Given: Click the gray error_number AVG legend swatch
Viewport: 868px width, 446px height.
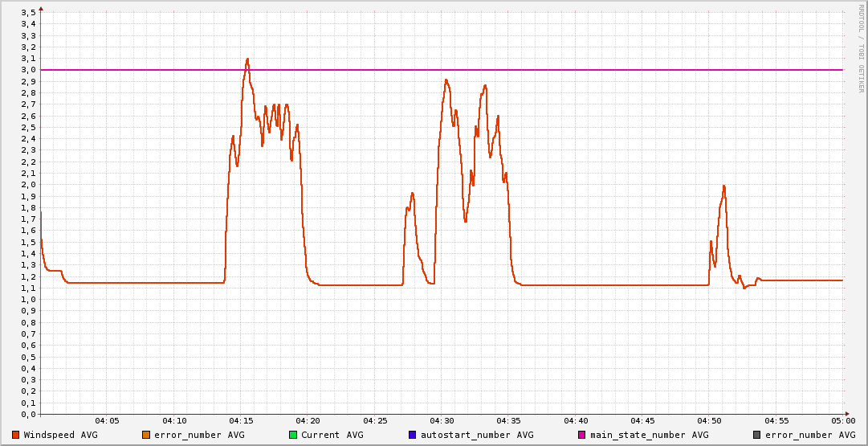Looking at the screenshot, I should tap(756, 435).
